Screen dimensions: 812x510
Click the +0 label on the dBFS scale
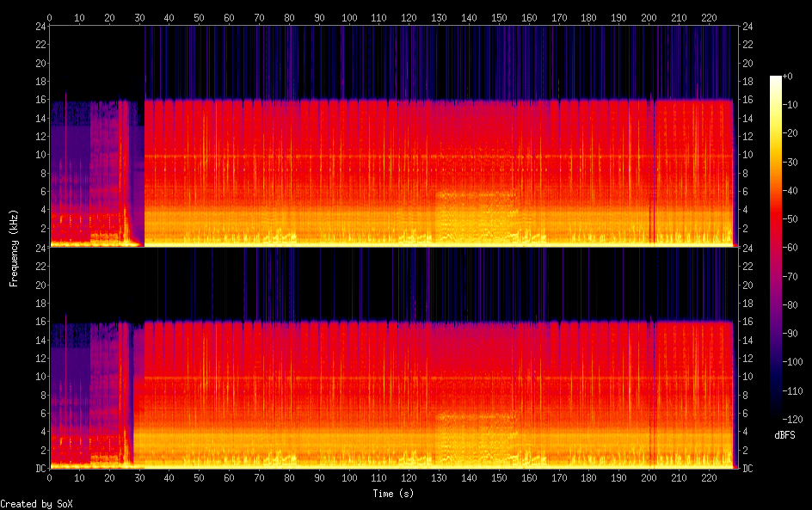787,77
